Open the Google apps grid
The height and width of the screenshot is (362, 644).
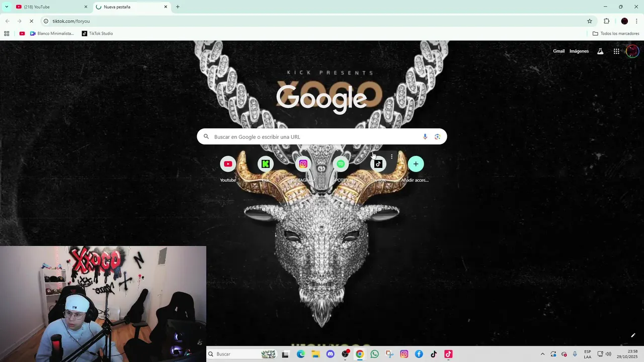click(x=616, y=51)
